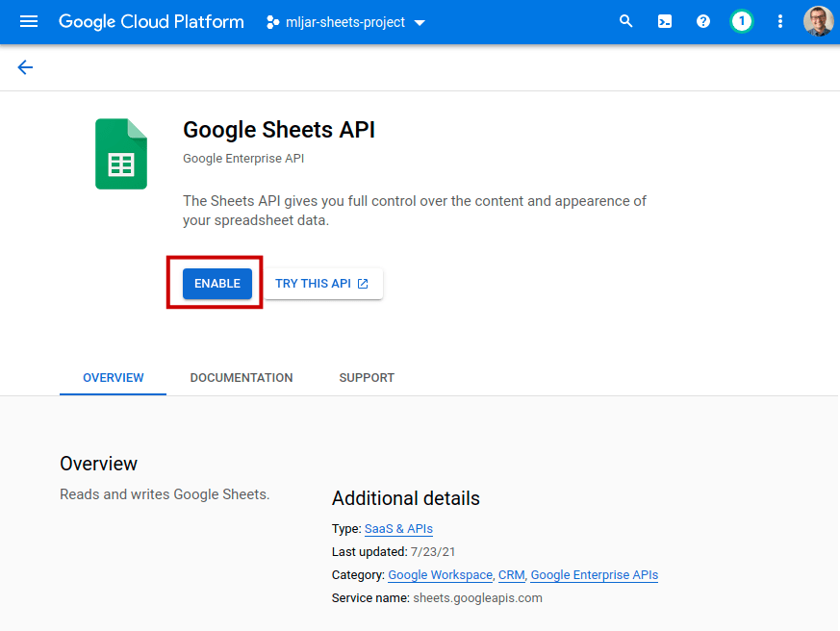The height and width of the screenshot is (631, 840).
Task: Open the Google Enterprise APIs link
Action: (x=594, y=574)
